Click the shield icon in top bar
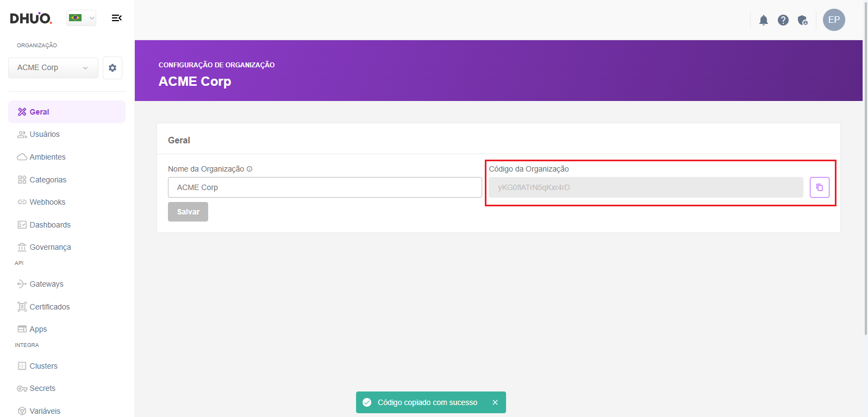Screen dimensions: 868x417 [x=802, y=20]
